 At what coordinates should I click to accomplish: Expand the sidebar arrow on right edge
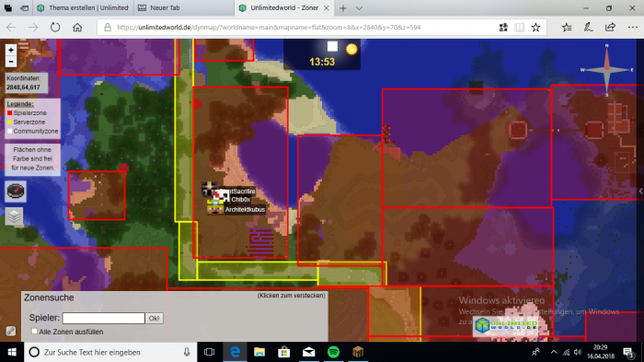pos(640,191)
